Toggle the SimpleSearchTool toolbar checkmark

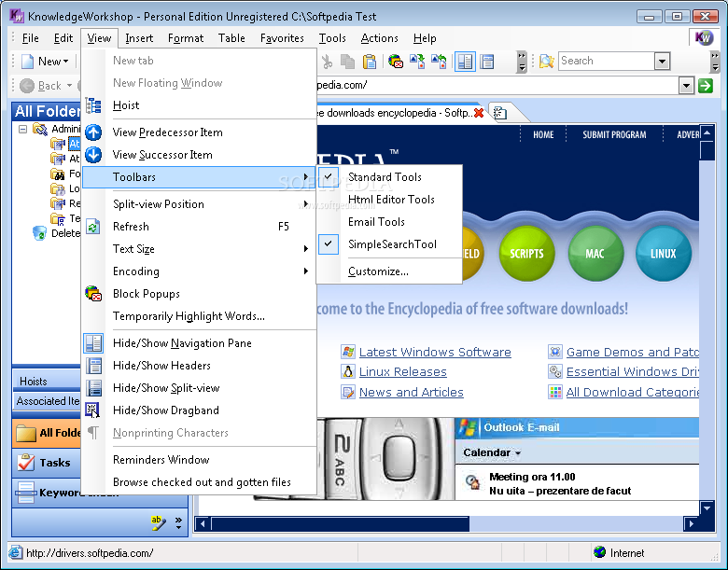(x=329, y=244)
